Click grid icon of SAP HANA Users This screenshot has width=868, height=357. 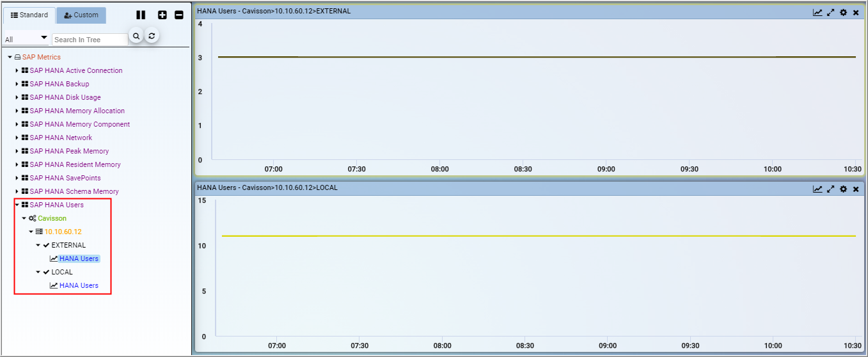[x=24, y=205]
